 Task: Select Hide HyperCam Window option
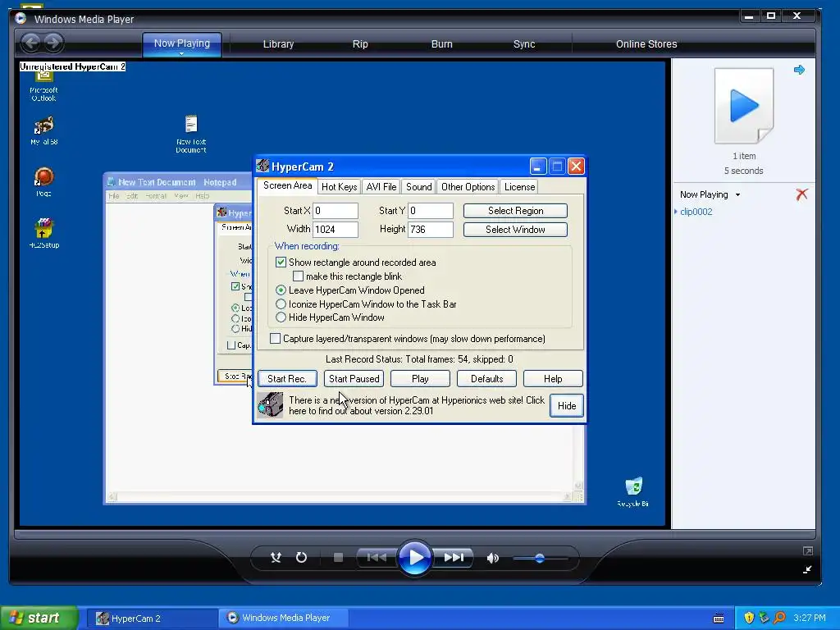(x=281, y=317)
